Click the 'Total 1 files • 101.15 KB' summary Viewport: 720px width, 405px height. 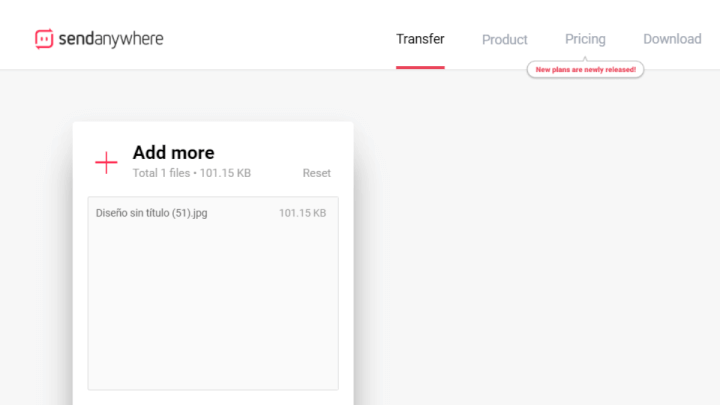point(191,173)
